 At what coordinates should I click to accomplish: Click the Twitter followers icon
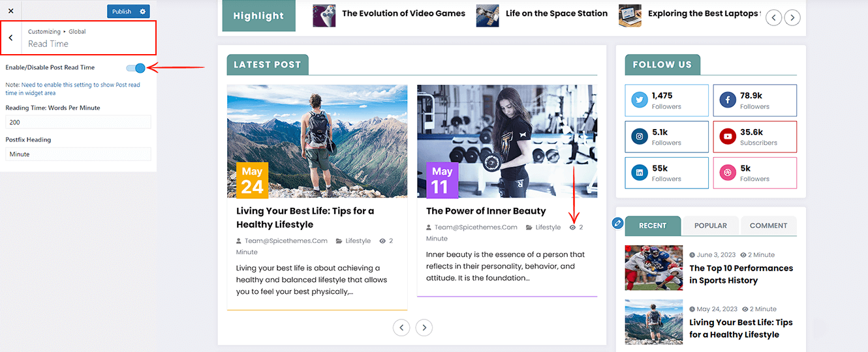tap(640, 100)
